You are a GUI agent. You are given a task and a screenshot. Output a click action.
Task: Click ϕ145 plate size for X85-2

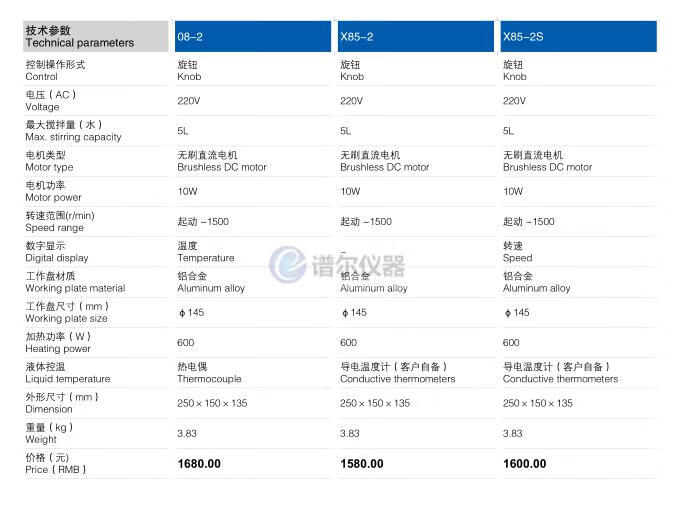[x=354, y=312]
